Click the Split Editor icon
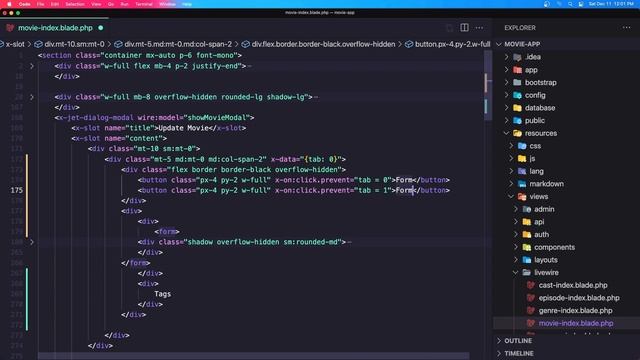Screen dimensions: 640x360 (464, 28)
